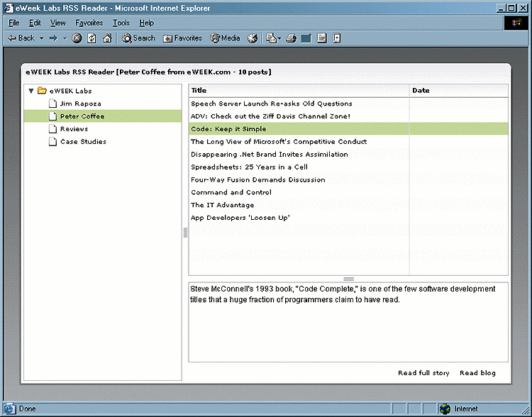
Task: Click the Discuss icon in the toolbar
Action: [x=321, y=38]
